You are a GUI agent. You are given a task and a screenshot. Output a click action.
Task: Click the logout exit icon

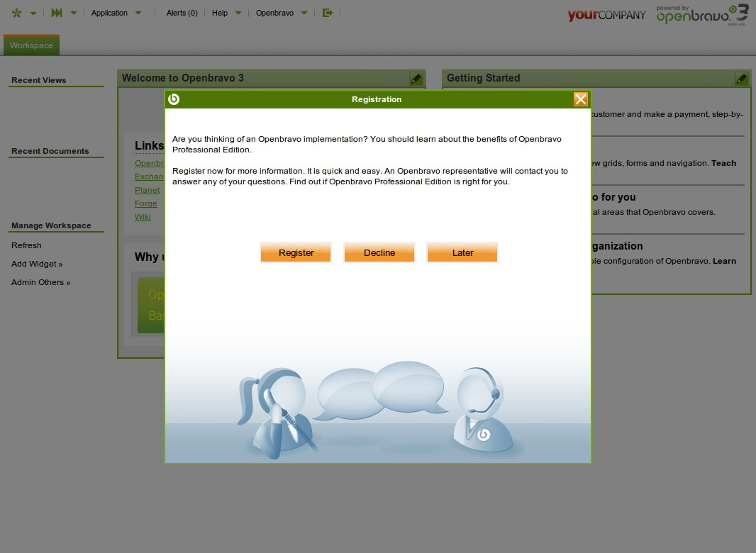point(328,13)
